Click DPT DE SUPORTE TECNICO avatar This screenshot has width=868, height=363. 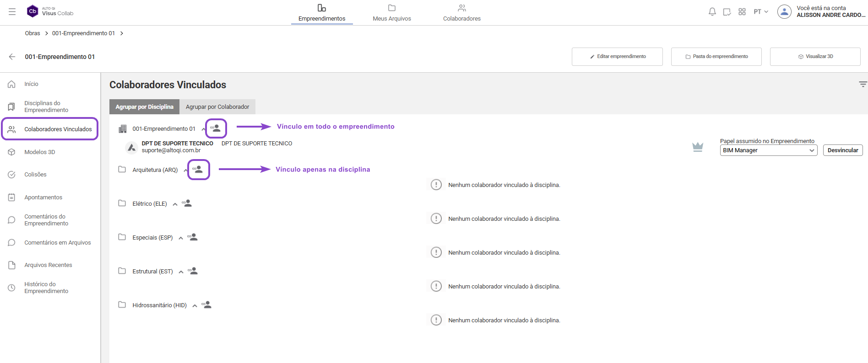131,148
